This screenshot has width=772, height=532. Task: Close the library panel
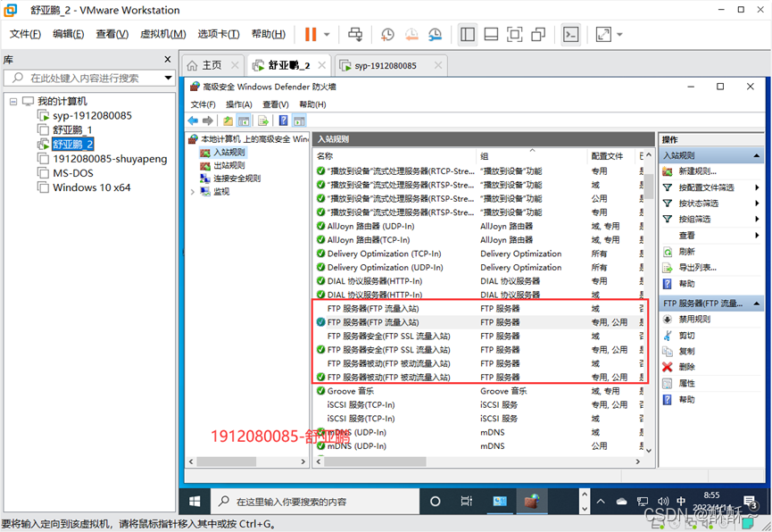point(168,59)
